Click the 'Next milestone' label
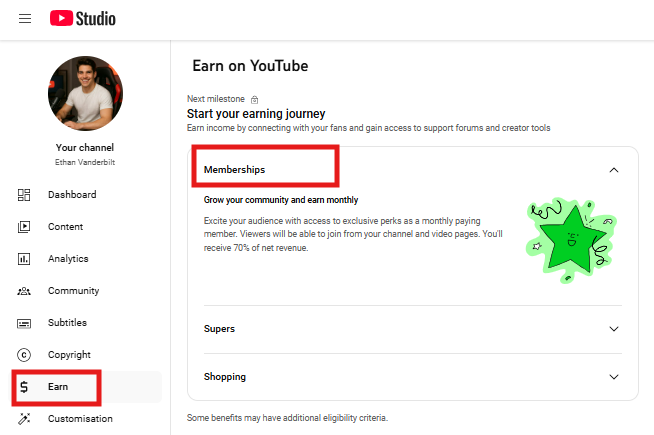The height and width of the screenshot is (435, 654). [x=216, y=99]
